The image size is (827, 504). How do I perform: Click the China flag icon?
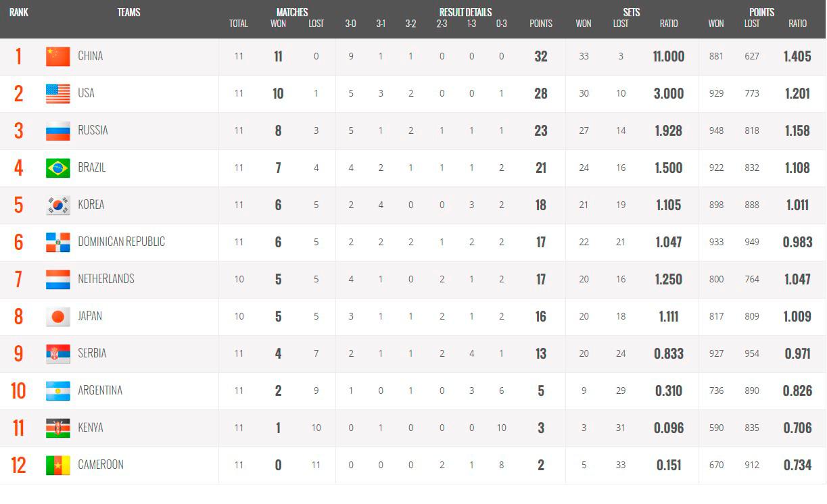[58, 57]
